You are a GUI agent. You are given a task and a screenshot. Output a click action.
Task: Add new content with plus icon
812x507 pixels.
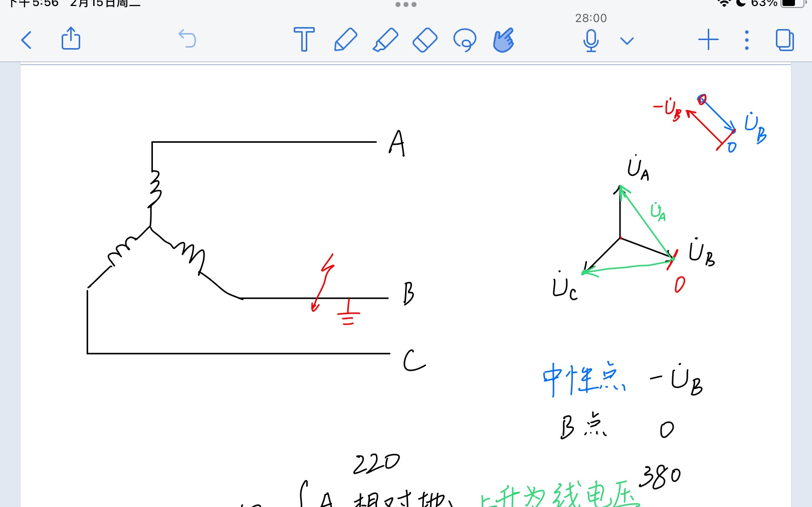pos(708,40)
